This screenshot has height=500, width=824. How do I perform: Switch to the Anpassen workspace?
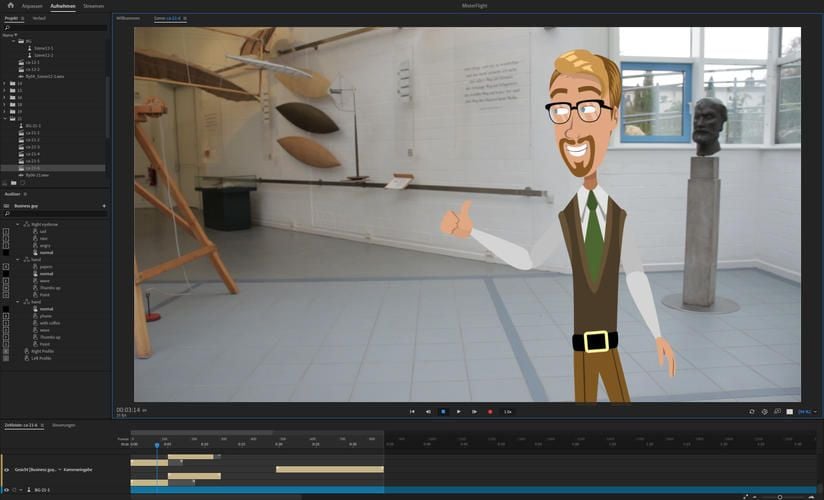tap(32, 6)
